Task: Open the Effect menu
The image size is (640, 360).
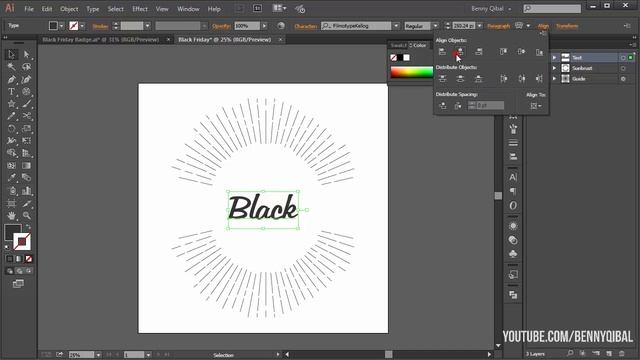Action: (140, 9)
